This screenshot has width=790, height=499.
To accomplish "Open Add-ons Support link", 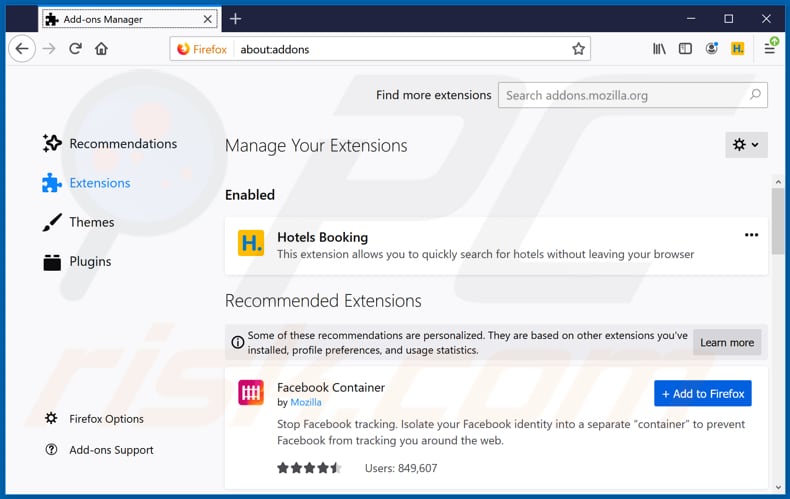I will pyautogui.click(x=111, y=450).
